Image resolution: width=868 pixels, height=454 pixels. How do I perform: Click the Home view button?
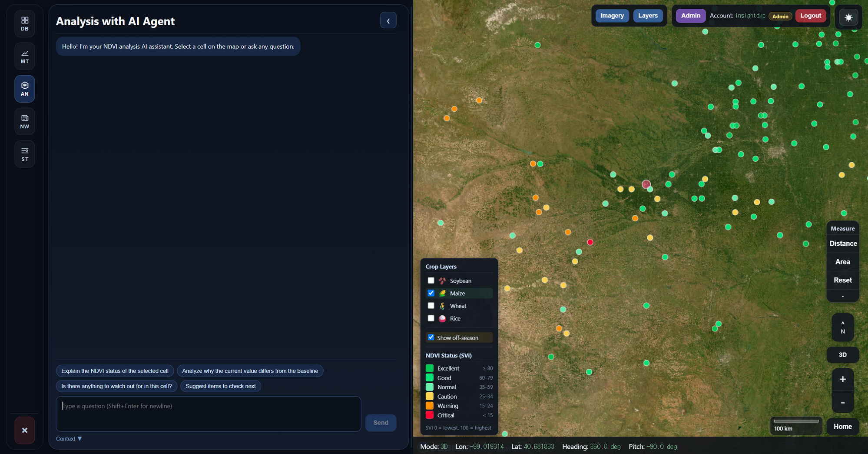click(842, 427)
